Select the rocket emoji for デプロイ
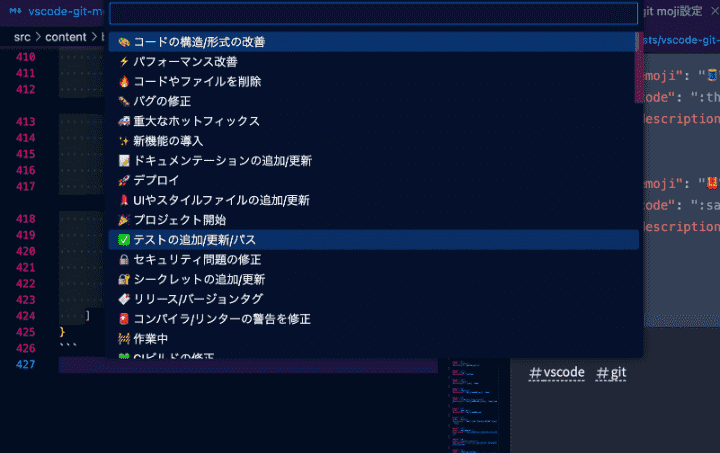 [x=124, y=180]
